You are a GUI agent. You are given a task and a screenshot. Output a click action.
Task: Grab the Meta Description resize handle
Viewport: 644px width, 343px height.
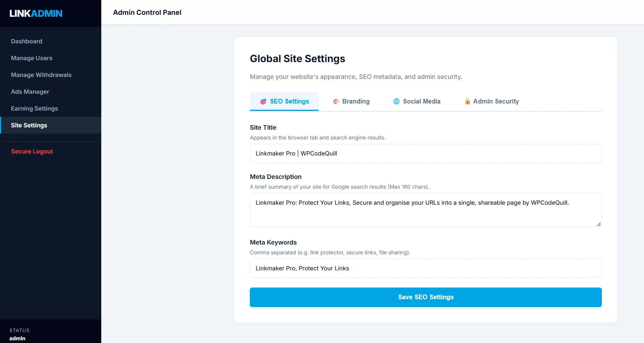(599, 224)
